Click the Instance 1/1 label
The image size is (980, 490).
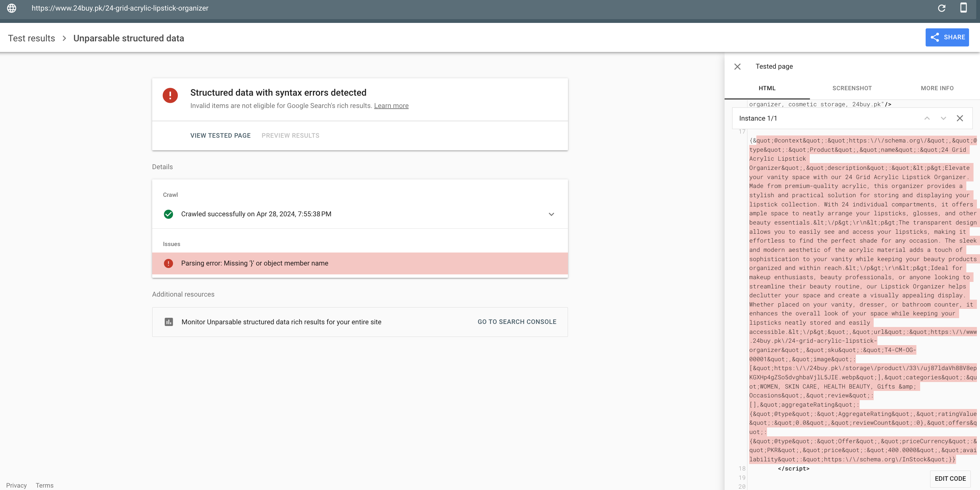click(x=758, y=118)
